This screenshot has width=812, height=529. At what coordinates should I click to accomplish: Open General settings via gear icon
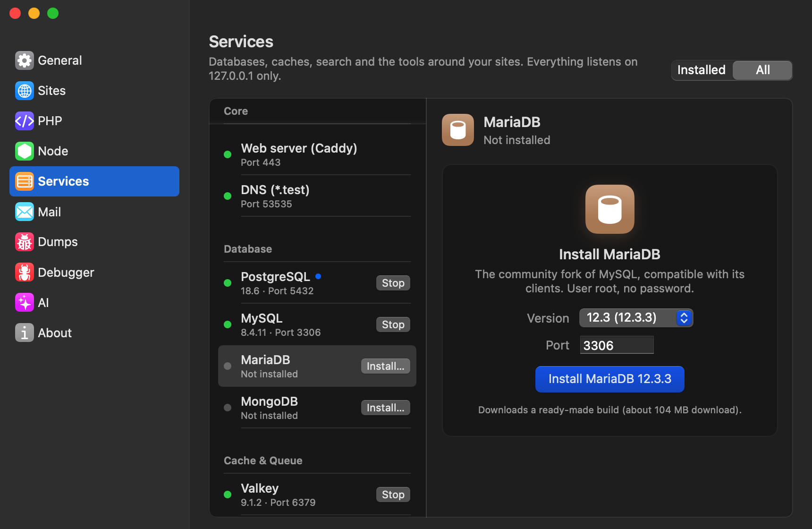pos(25,60)
